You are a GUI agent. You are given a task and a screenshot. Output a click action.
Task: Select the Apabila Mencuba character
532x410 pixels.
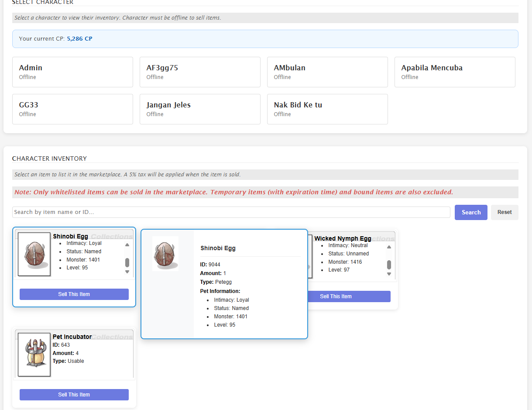click(455, 72)
